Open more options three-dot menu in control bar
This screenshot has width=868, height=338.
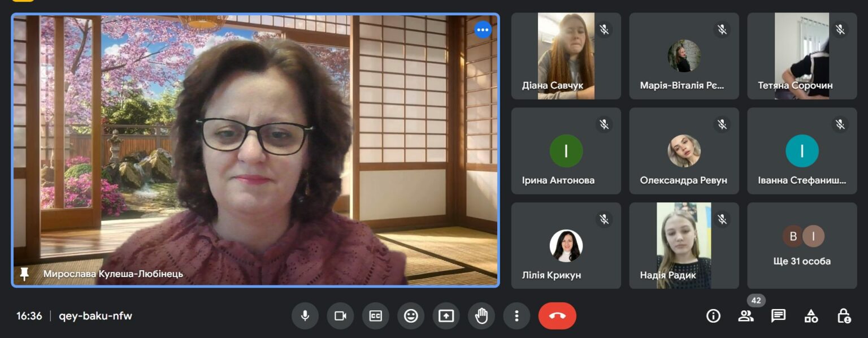517,316
